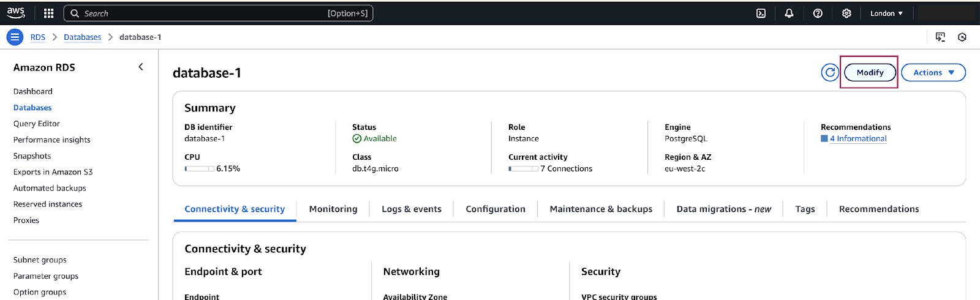The width and height of the screenshot is (980, 300).
Task: Open the notifications bell icon
Action: click(789, 13)
